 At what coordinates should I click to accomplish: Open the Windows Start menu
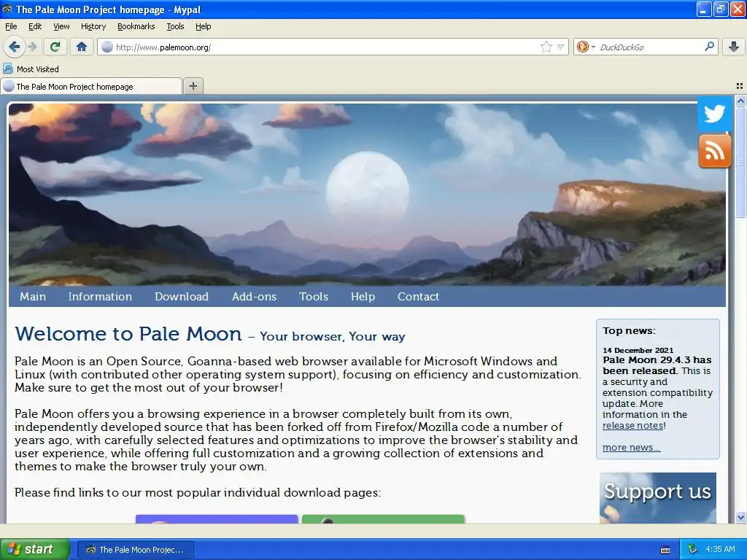pos(34,549)
